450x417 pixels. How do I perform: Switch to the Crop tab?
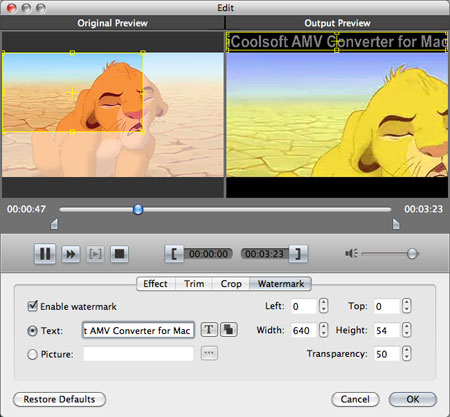click(x=231, y=284)
